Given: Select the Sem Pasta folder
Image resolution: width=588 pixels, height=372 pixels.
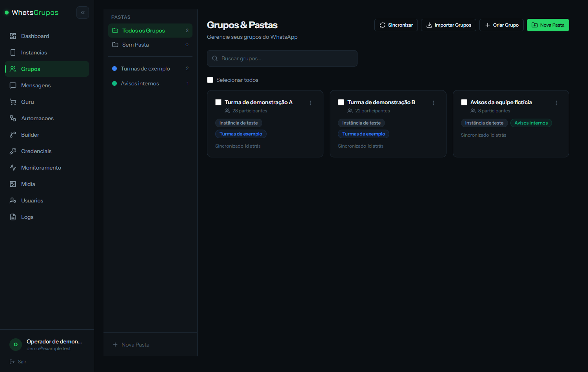Looking at the screenshot, I should pyautogui.click(x=150, y=45).
